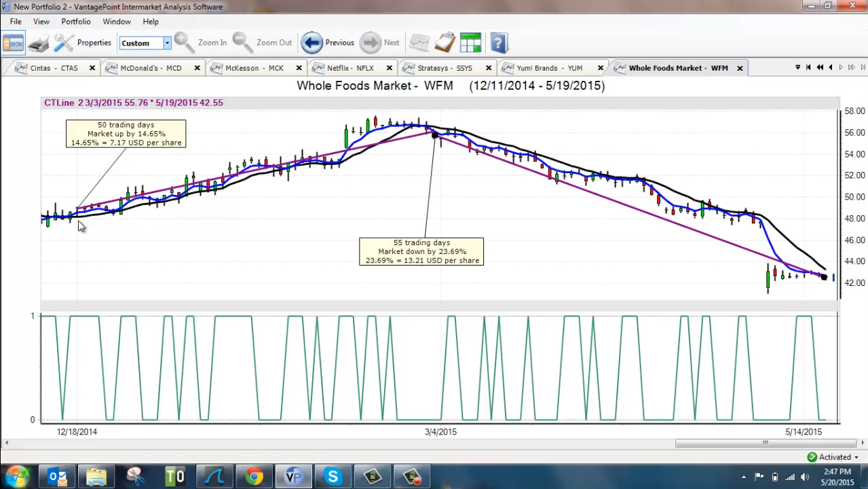868x489 pixels.
Task: Click the Properties label button
Action: 94,43
